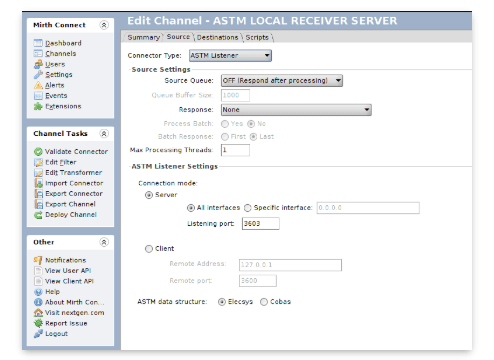Image resolution: width=494 pixels, height=360 pixels.
Task: Click the View User API document icon
Action: point(38,271)
